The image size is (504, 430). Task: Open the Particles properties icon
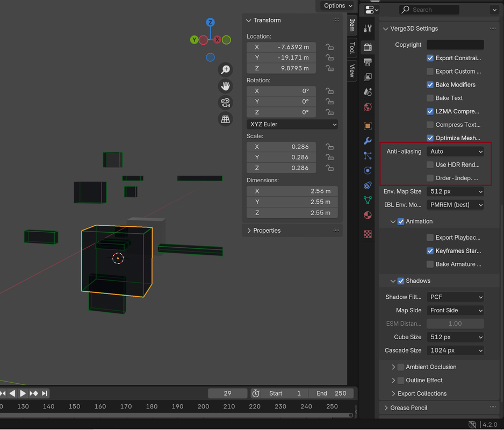click(x=368, y=156)
